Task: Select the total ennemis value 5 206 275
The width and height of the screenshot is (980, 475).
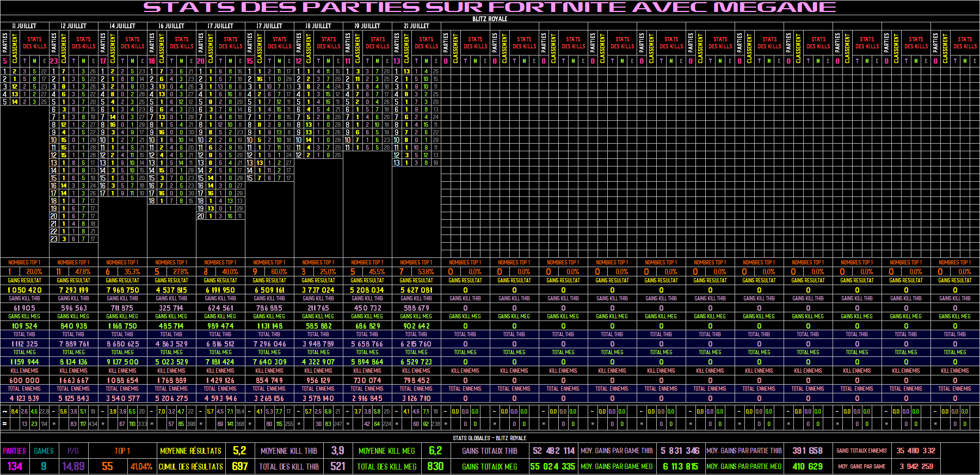Action: (x=171, y=398)
